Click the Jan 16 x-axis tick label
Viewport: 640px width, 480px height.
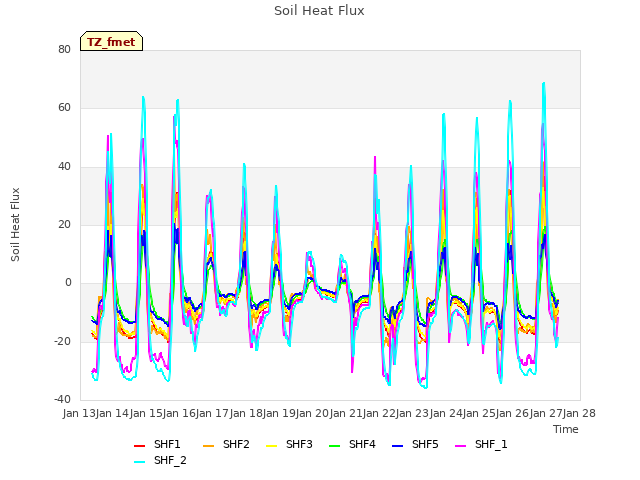point(179,413)
